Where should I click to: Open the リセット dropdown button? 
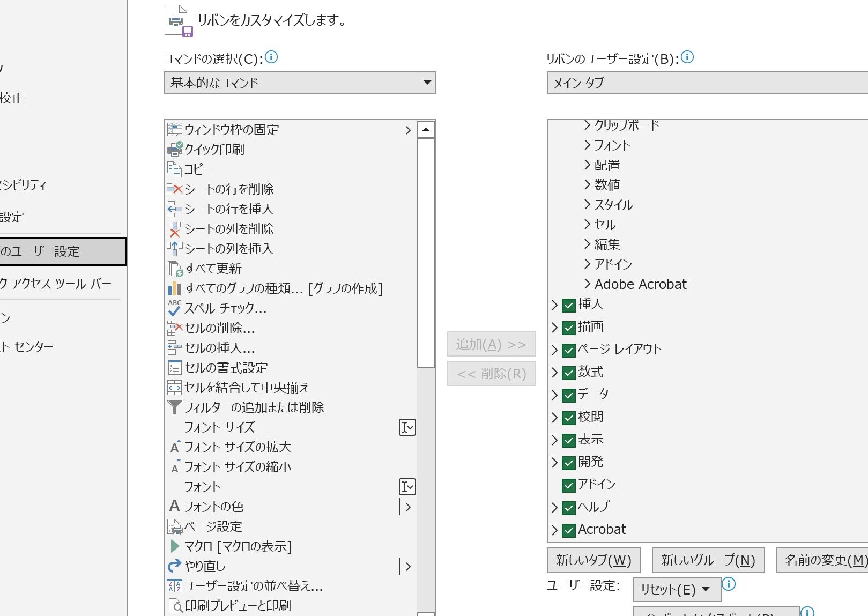[x=676, y=589]
